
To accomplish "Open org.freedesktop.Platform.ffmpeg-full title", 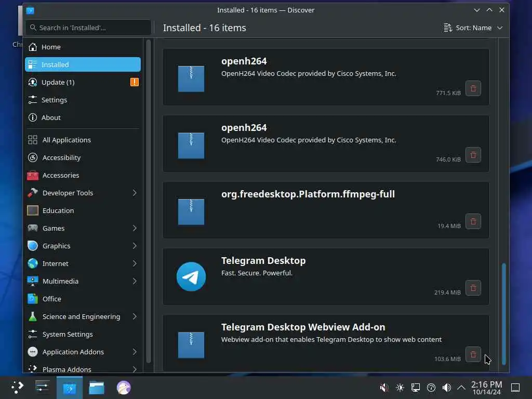I will [308, 194].
